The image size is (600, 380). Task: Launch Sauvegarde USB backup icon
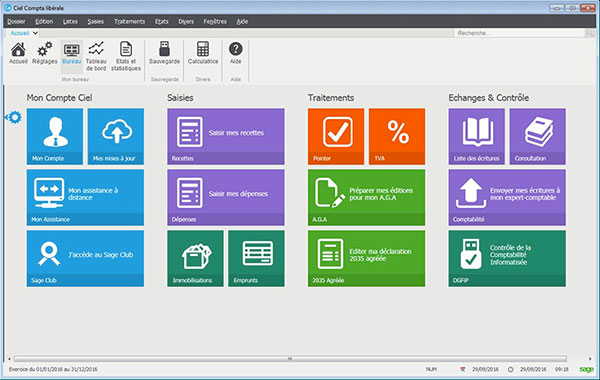point(164,53)
